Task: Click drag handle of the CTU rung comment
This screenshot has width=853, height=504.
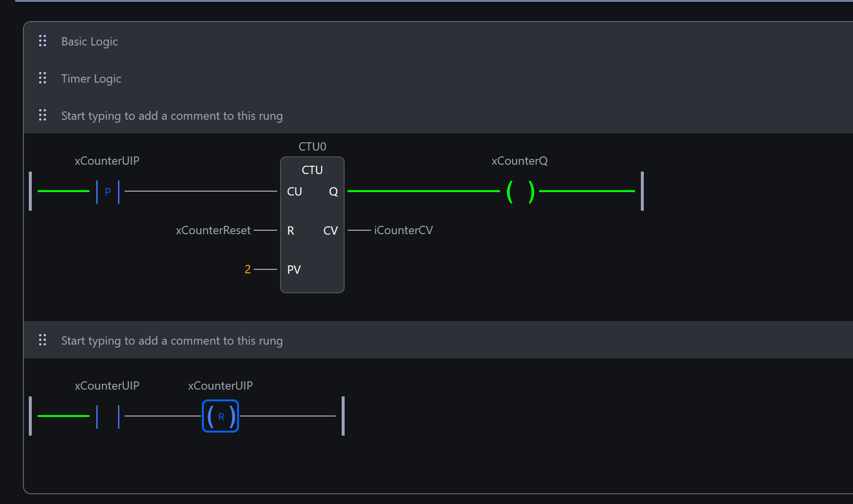Action: pos(43,115)
